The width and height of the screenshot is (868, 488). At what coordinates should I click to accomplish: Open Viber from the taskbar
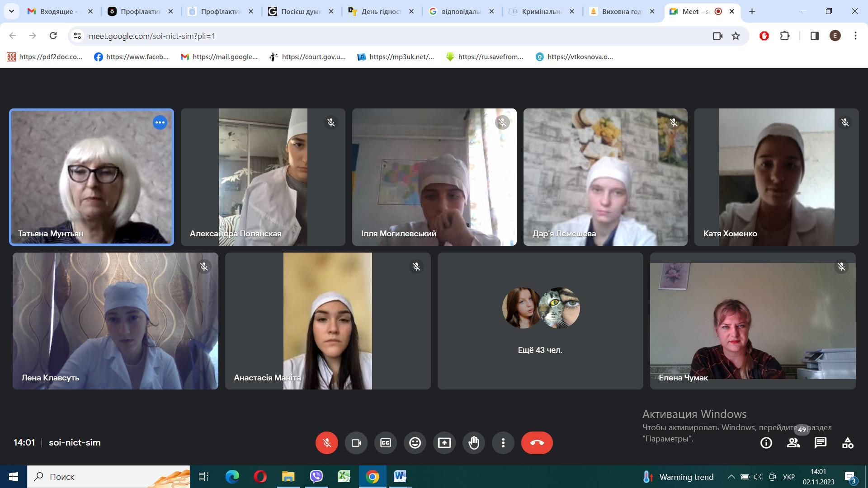316,477
